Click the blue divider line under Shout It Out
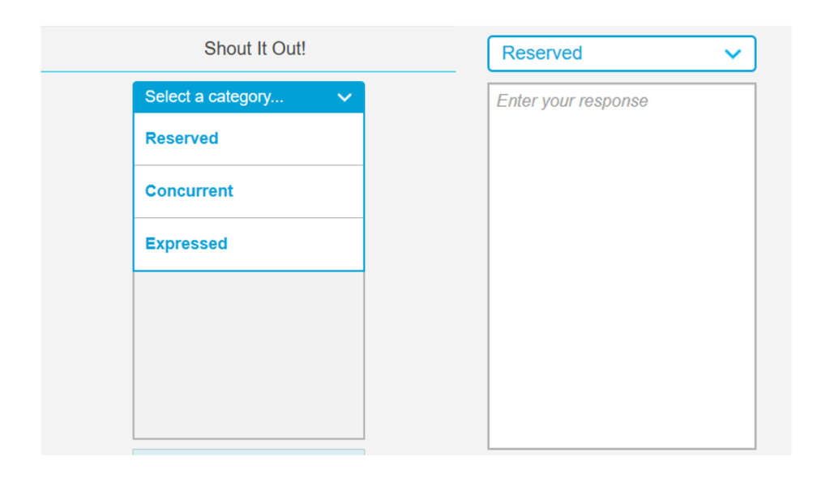This screenshot has width=830, height=504. pyautogui.click(x=248, y=72)
